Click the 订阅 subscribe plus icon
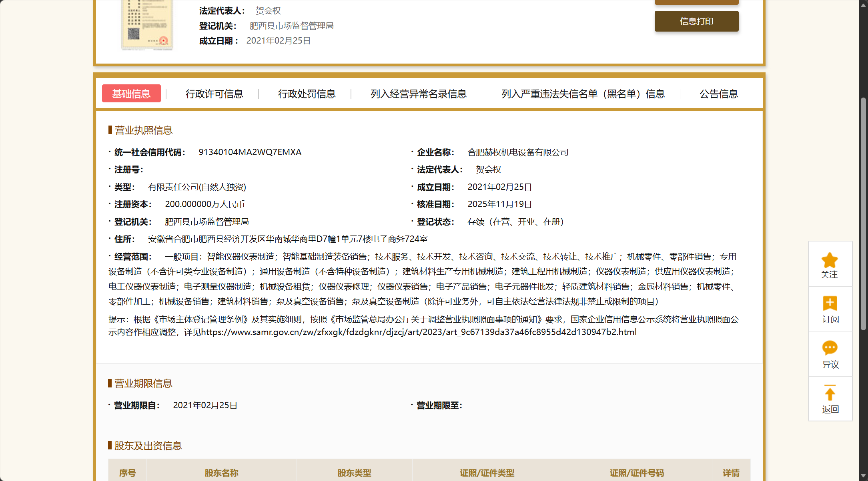Screen dimensions: 868x481 pyautogui.click(x=830, y=303)
